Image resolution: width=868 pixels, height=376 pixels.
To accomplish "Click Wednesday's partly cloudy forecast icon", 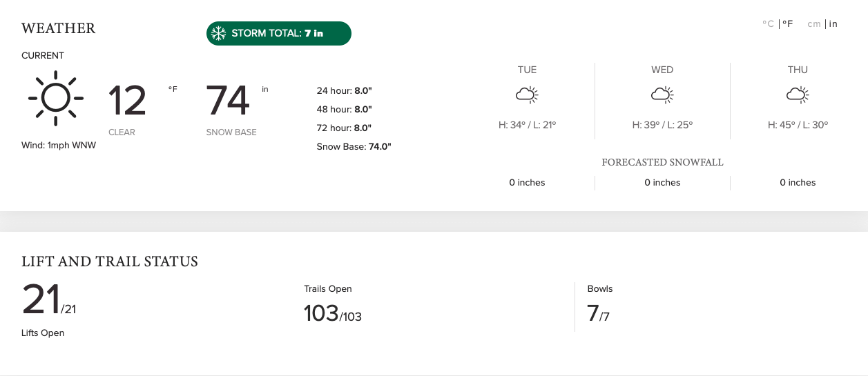I will 662,95.
